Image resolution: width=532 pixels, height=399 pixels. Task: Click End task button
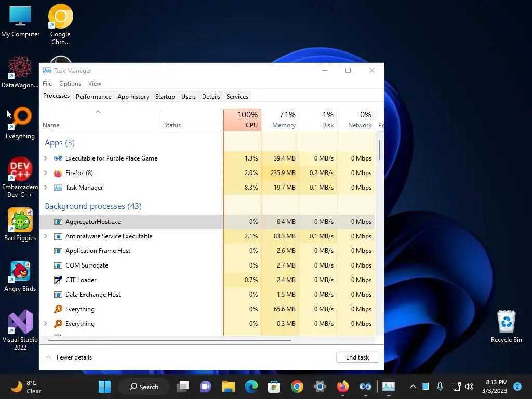357,357
